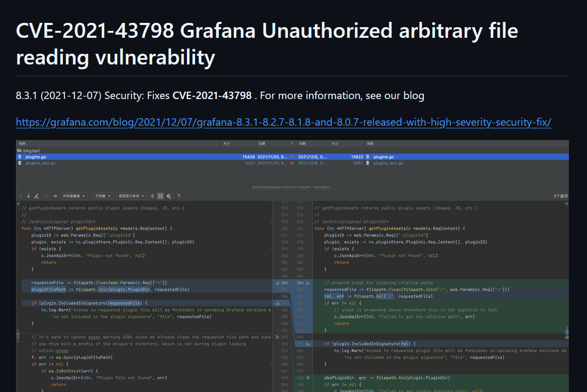This screenshot has height=392, width=587.
Task: Click the right pane green checkmark inspection icon
Action: coord(566,203)
